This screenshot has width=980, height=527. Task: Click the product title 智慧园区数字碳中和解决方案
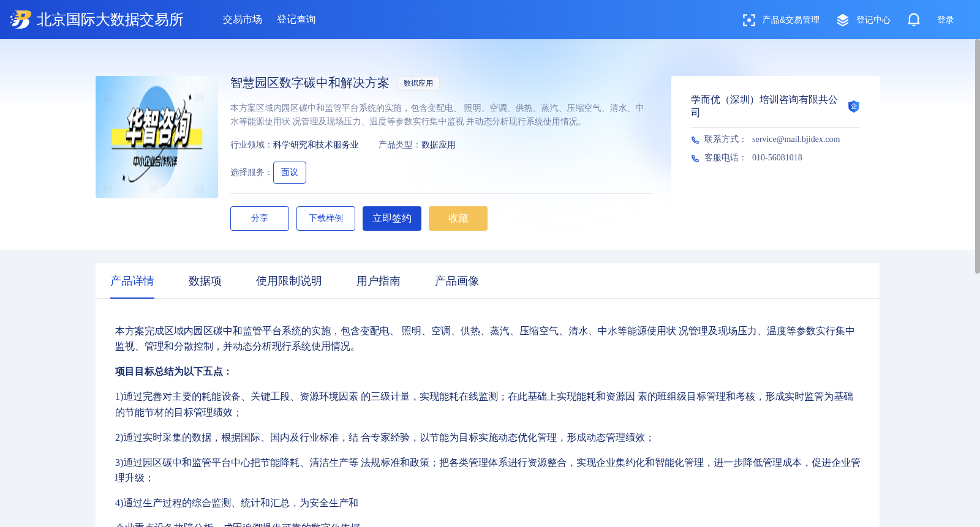pyautogui.click(x=310, y=83)
